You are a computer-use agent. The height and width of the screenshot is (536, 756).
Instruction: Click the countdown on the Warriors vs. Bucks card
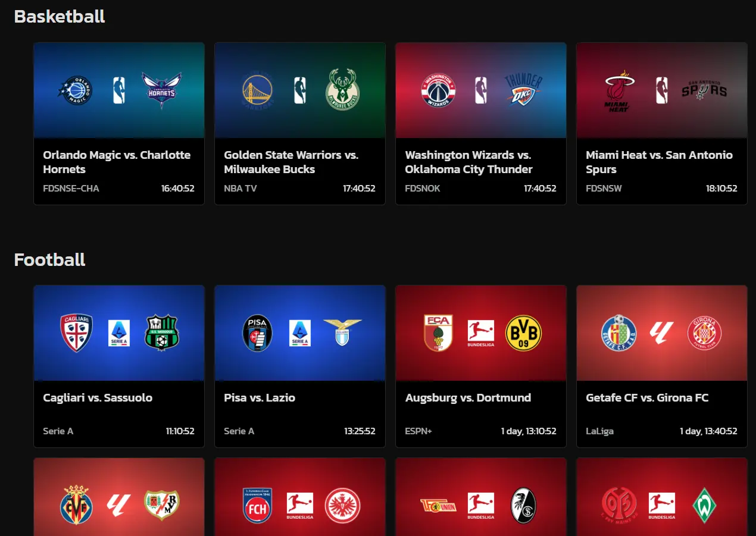coord(359,189)
